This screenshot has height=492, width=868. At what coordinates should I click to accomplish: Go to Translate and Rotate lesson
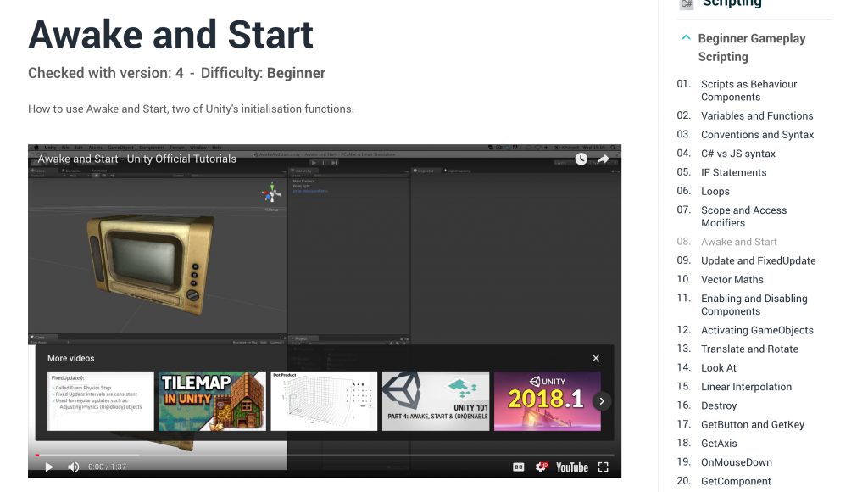[749, 349]
